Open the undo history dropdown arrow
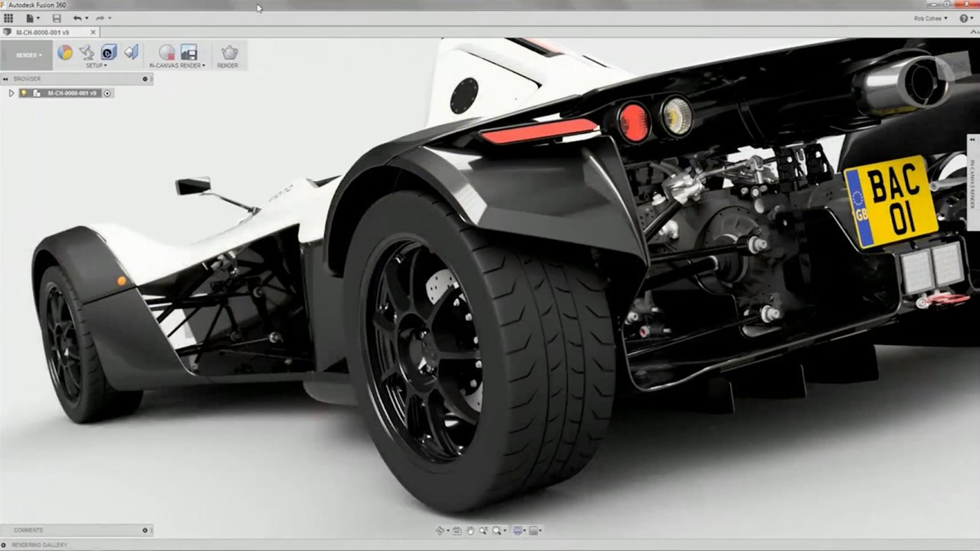This screenshot has width=980, height=551. click(x=87, y=17)
